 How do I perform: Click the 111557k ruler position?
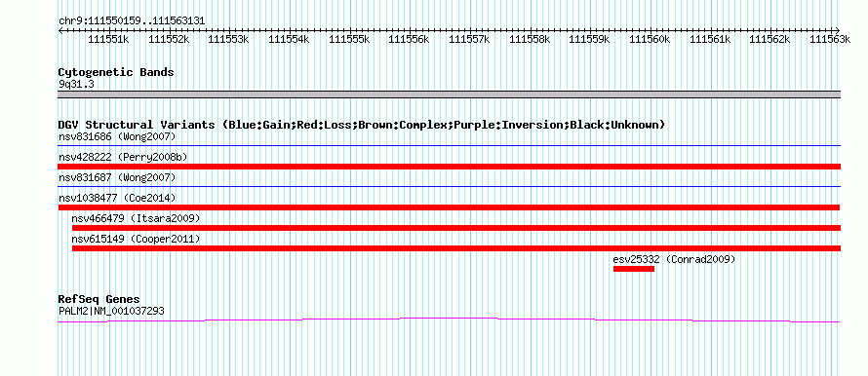pyautogui.click(x=469, y=39)
